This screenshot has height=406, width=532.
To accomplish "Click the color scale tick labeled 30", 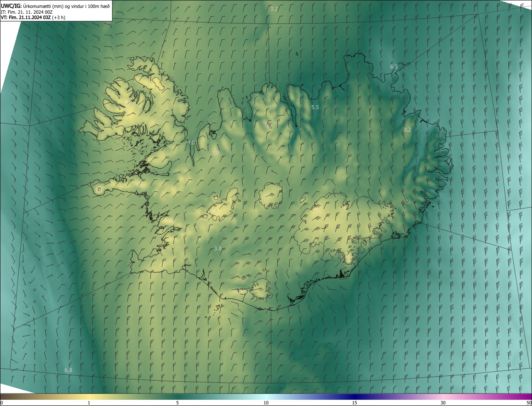I will pos(443,403).
